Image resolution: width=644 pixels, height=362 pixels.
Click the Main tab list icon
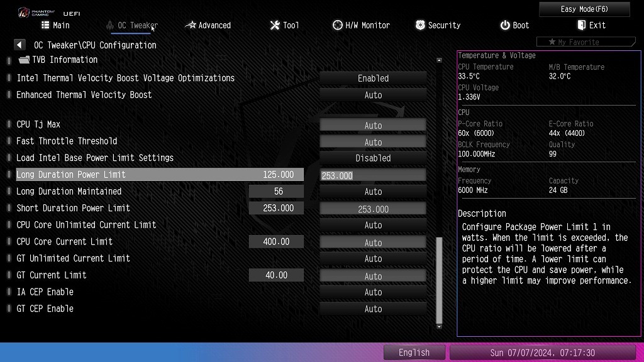tap(45, 25)
